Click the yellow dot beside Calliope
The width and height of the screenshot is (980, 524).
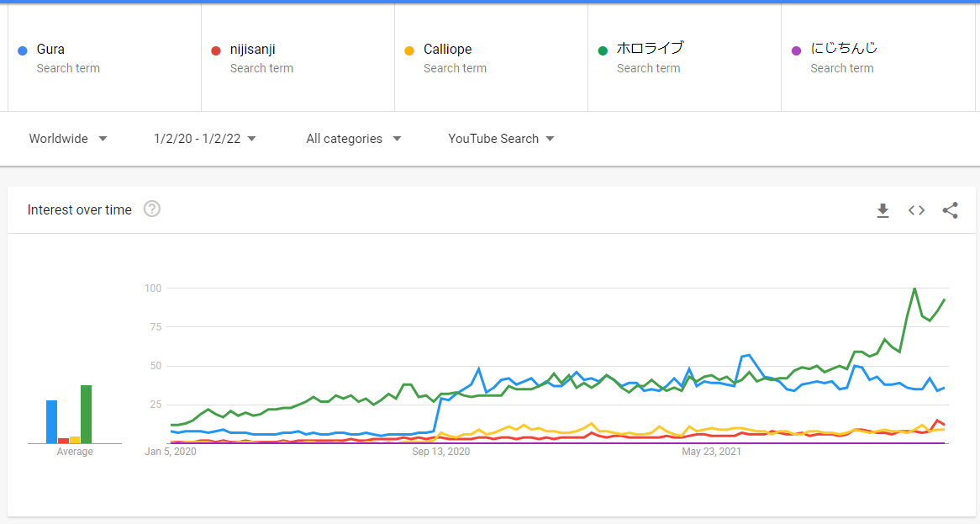pos(409,50)
